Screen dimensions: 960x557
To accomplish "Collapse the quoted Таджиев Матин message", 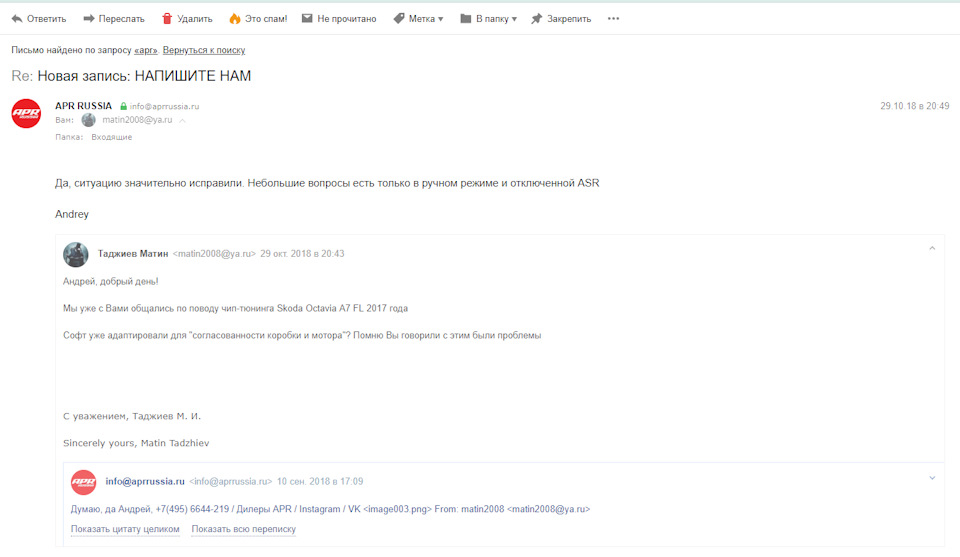I will (x=932, y=249).
